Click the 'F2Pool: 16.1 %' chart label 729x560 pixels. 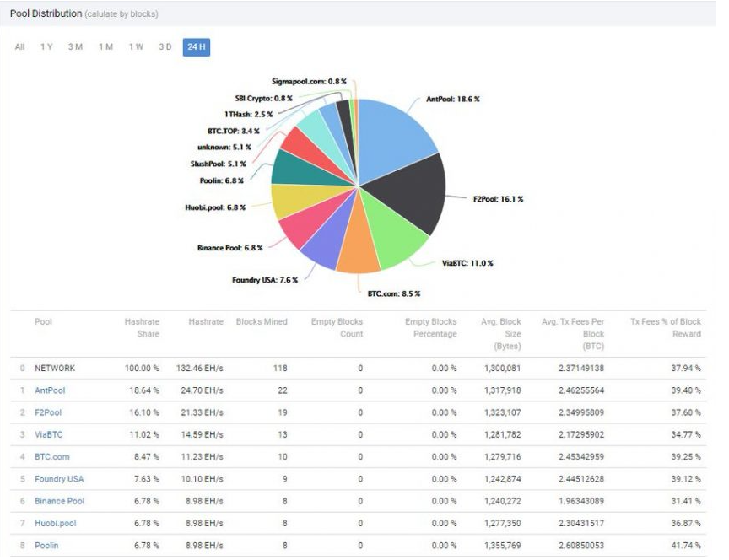coord(498,199)
